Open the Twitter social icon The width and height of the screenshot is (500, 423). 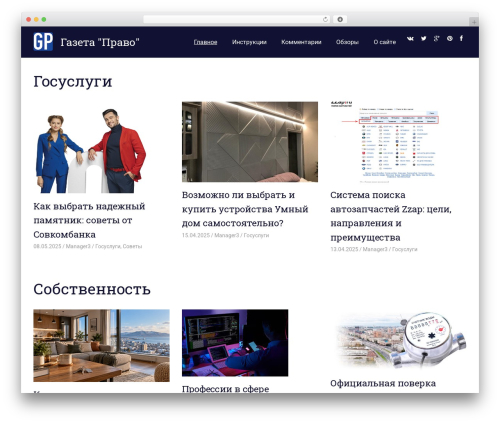coord(423,38)
